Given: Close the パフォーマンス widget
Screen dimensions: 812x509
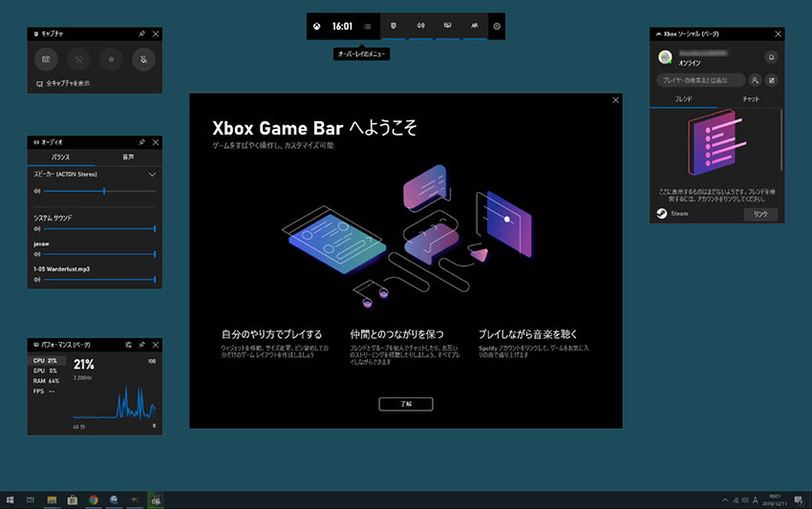Looking at the screenshot, I should (x=156, y=345).
